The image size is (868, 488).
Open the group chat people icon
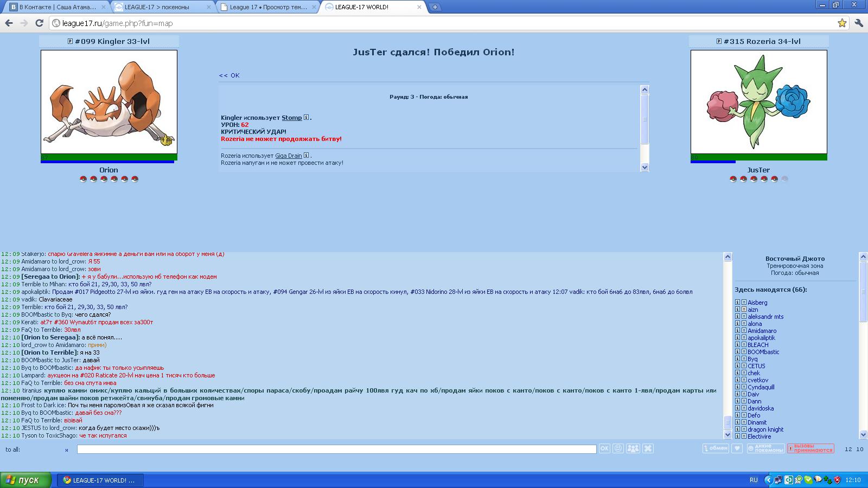click(633, 448)
